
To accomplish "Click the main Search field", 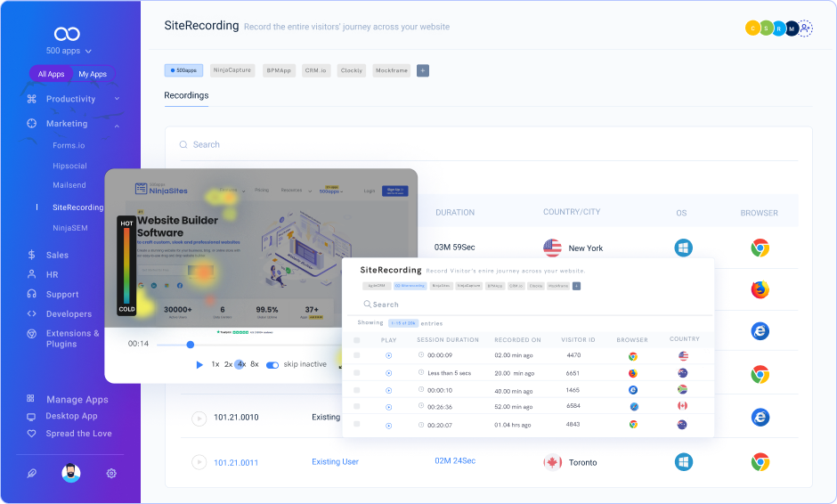I will point(207,144).
